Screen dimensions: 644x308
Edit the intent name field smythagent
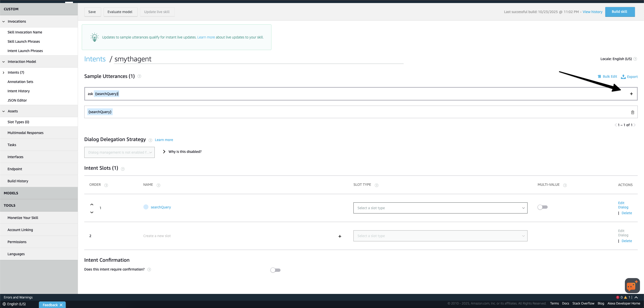click(133, 59)
